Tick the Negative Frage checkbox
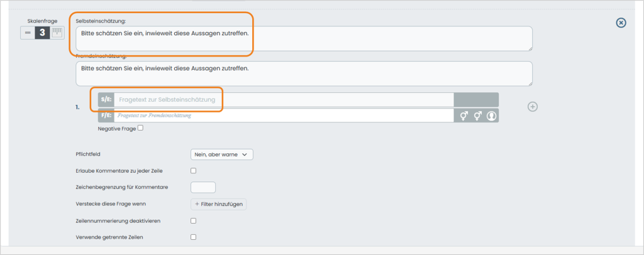This screenshot has width=644, height=255. point(140,128)
